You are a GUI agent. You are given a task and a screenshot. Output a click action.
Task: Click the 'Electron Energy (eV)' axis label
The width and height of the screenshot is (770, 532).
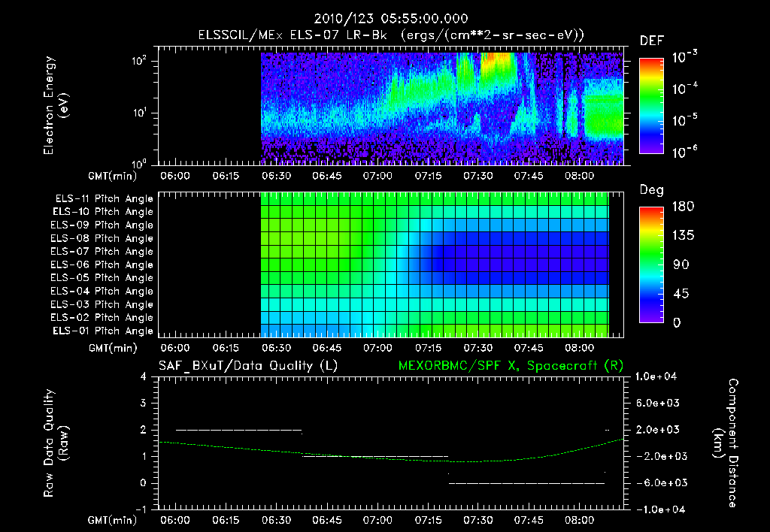pyautogui.click(x=56, y=105)
